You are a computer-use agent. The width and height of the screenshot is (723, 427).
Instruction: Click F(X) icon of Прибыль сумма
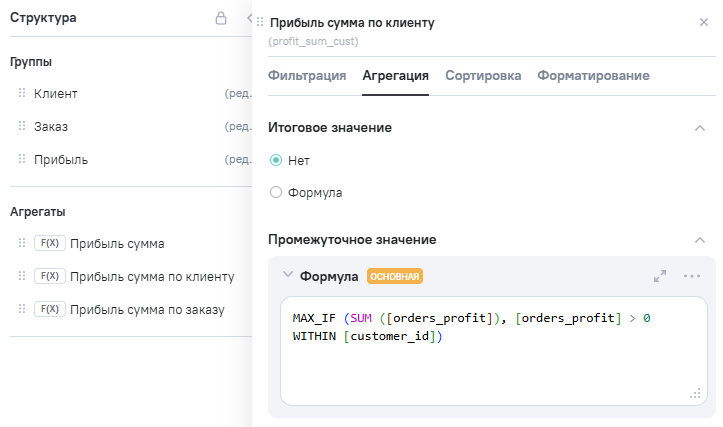(49, 243)
